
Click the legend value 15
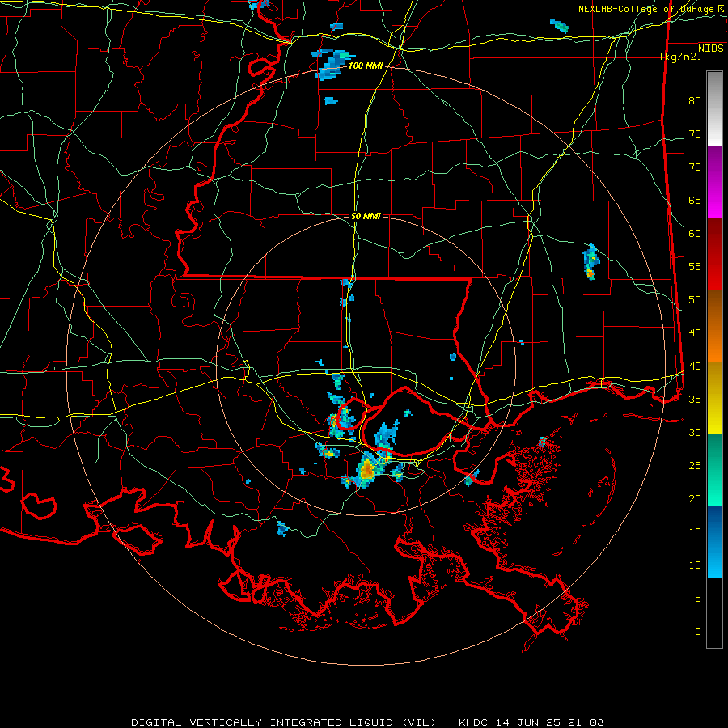tap(695, 532)
